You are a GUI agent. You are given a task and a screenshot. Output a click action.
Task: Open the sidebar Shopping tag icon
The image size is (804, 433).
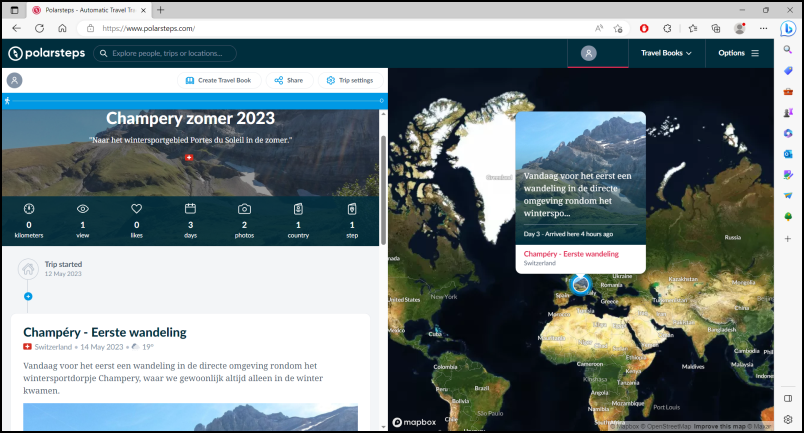pyautogui.click(x=788, y=71)
